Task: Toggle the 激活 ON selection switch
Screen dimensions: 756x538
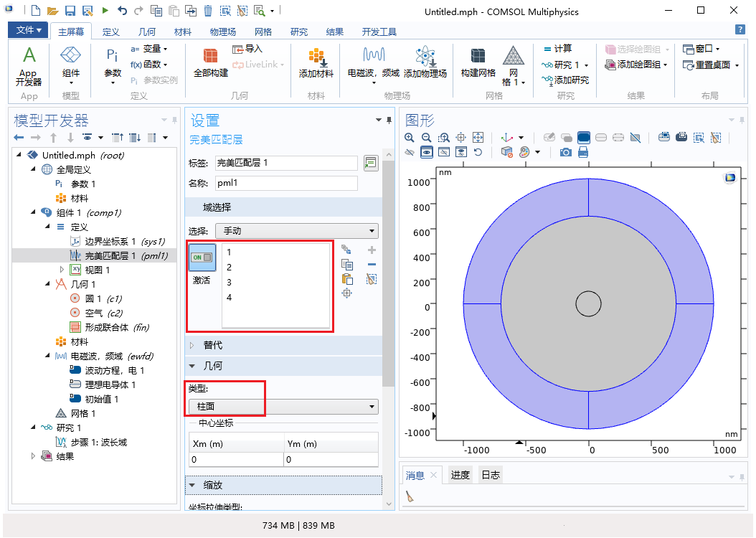Action: pyautogui.click(x=202, y=258)
